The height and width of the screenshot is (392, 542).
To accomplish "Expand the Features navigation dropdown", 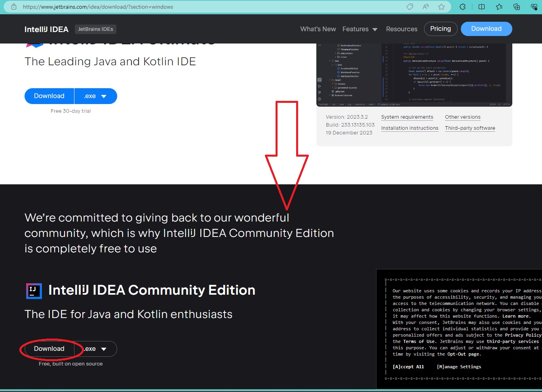I will pyautogui.click(x=359, y=29).
